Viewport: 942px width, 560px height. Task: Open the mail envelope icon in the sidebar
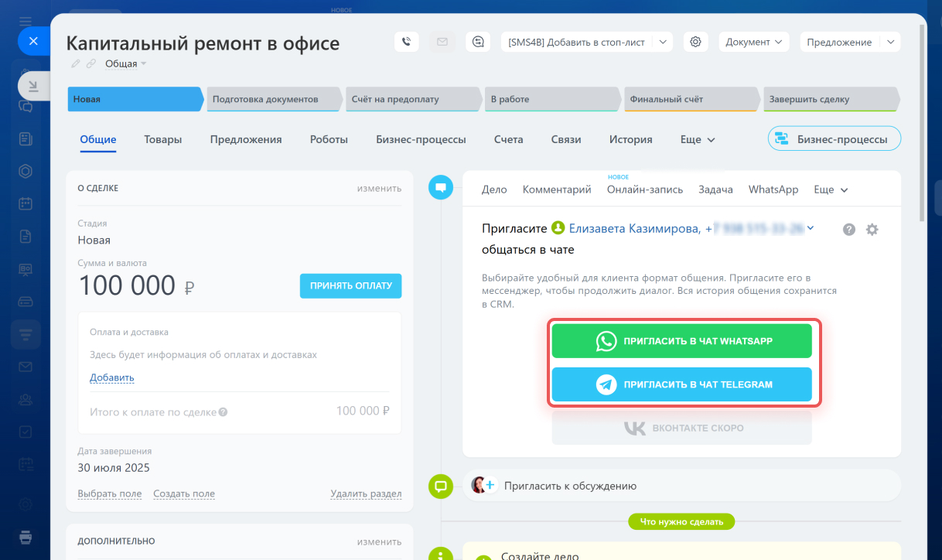click(26, 367)
